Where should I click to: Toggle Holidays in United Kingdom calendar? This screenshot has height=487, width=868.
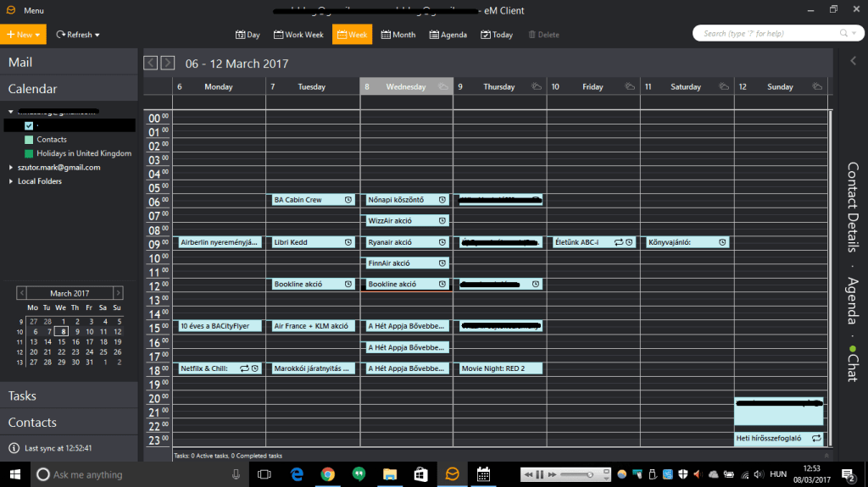30,153
